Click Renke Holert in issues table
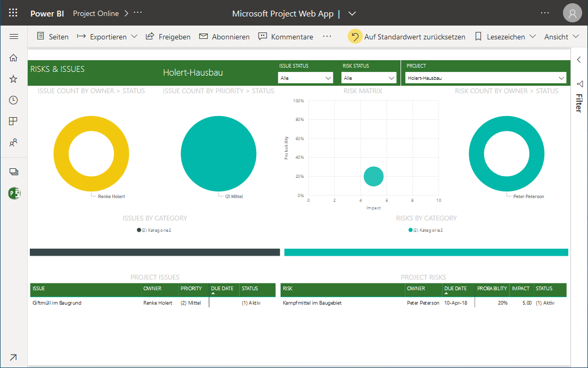588x368 pixels. tap(158, 302)
